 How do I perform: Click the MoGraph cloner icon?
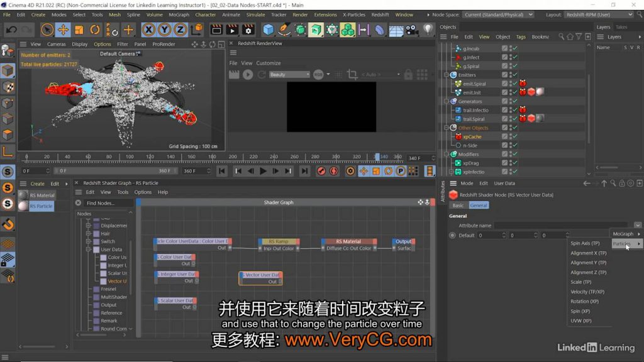click(348, 30)
